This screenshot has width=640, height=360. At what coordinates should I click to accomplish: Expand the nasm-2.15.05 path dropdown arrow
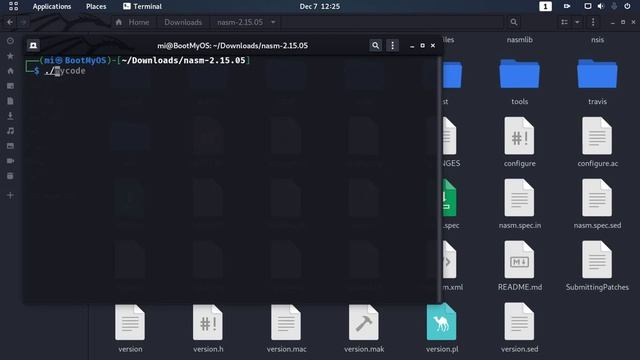click(273, 22)
